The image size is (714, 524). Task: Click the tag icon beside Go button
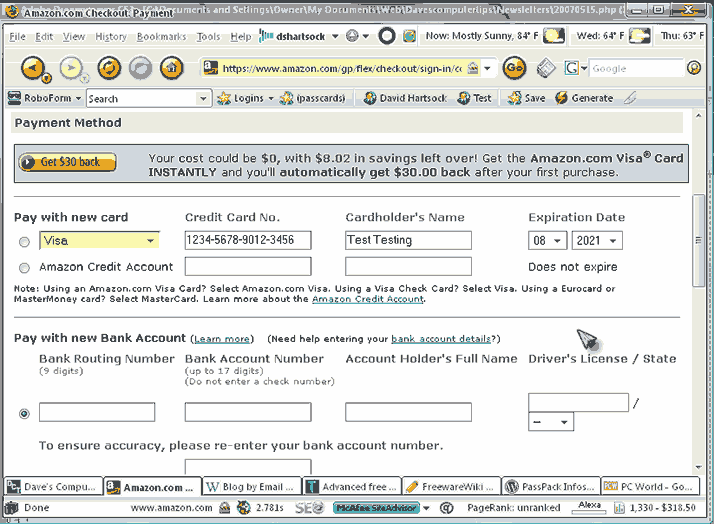coord(546,68)
